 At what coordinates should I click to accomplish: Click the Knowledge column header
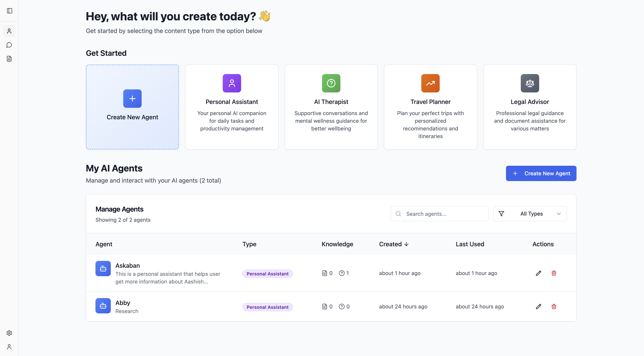coord(337,244)
